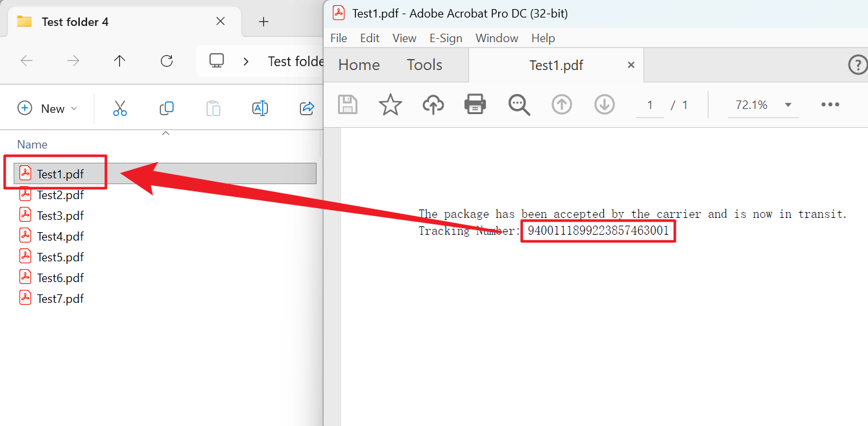The height and width of the screenshot is (426, 868).
Task: Click the sentence about package in transit
Action: pos(633,214)
